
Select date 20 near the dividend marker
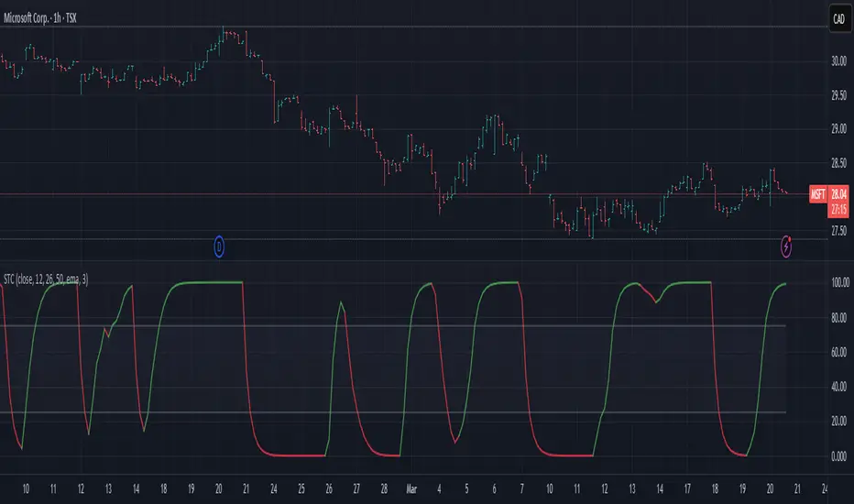(x=218, y=489)
